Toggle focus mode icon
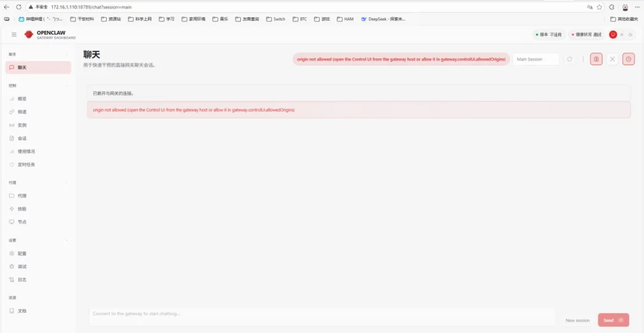The height and width of the screenshot is (333, 644). click(x=612, y=59)
